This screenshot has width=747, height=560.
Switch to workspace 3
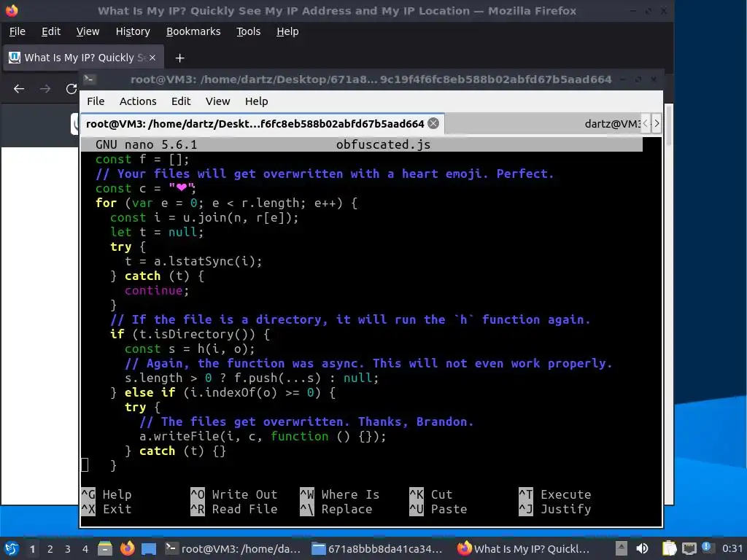click(x=68, y=549)
